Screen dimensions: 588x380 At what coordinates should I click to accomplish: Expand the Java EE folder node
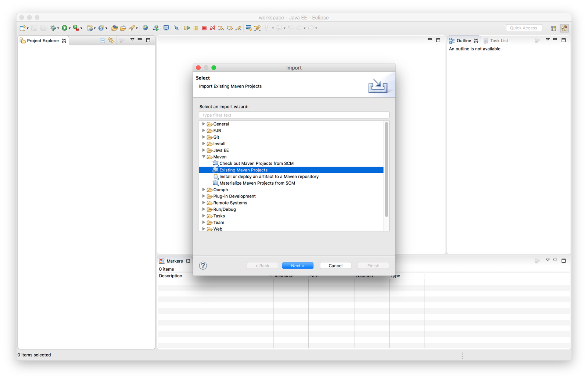click(x=204, y=150)
